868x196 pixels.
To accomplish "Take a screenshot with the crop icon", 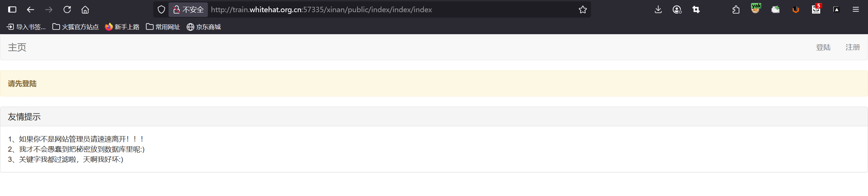I will tap(696, 9).
